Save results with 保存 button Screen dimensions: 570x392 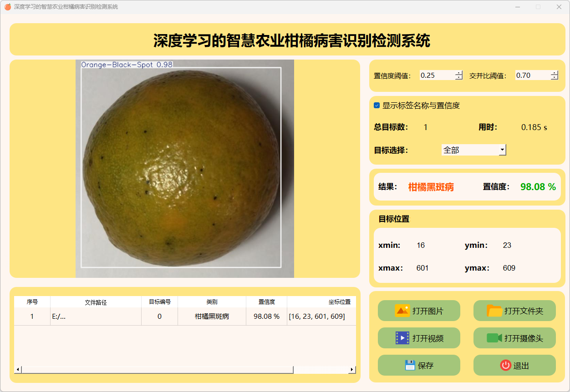point(419,365)
